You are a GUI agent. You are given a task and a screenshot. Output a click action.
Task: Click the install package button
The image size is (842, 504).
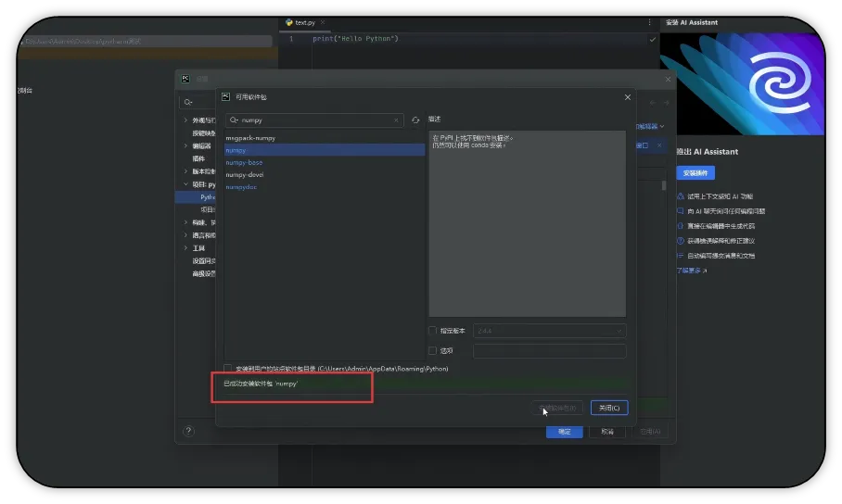click(x=557, y=408)
